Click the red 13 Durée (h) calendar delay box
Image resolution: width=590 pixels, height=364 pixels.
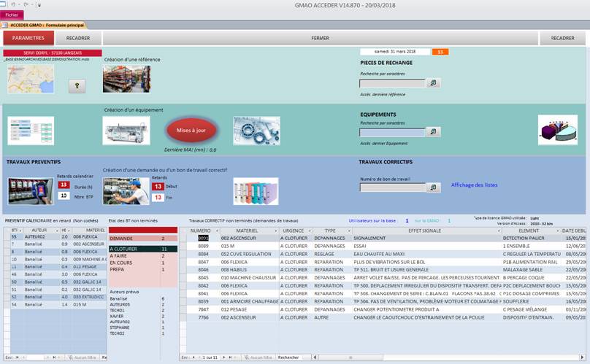[x=64, y=185]
